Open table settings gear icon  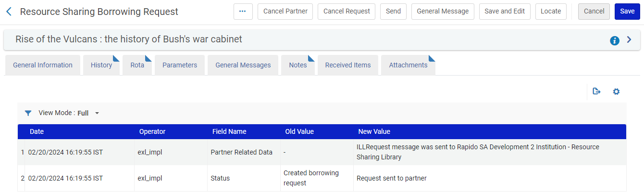(616, 91)
